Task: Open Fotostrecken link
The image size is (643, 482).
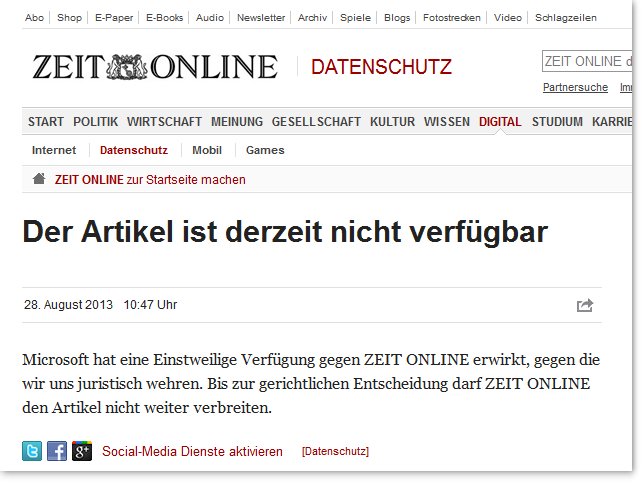Action: [451, 18]
